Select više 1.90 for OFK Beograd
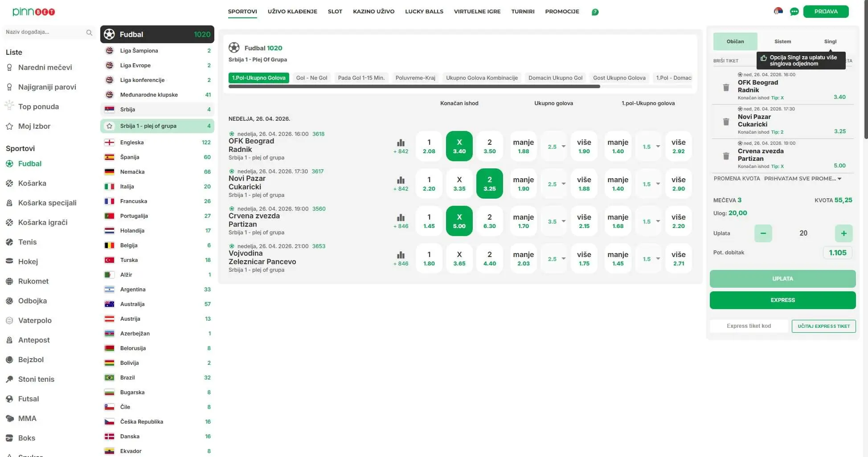868x457 pixels. click(584, 146)
